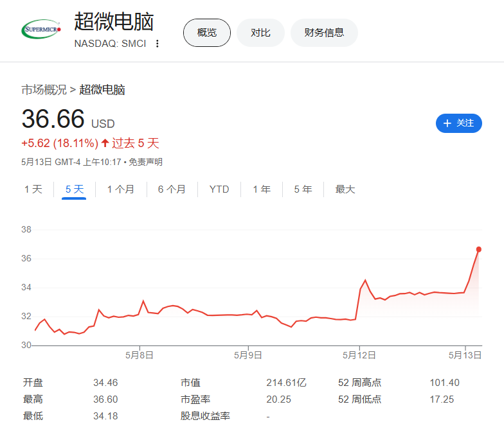Click the red endpoint dot on chart
Screen dimensions: 504x429
[478, 249]
